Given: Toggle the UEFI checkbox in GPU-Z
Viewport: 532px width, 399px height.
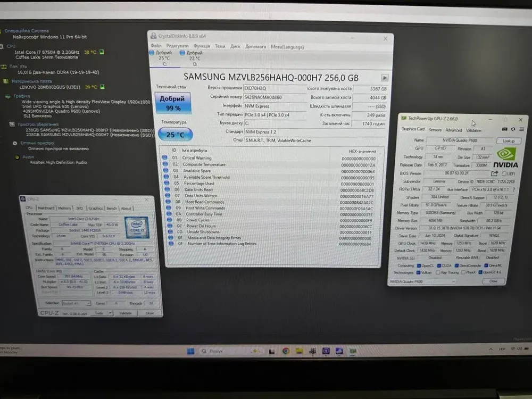Looking at the screenshot, I should [x=504, y=173].
